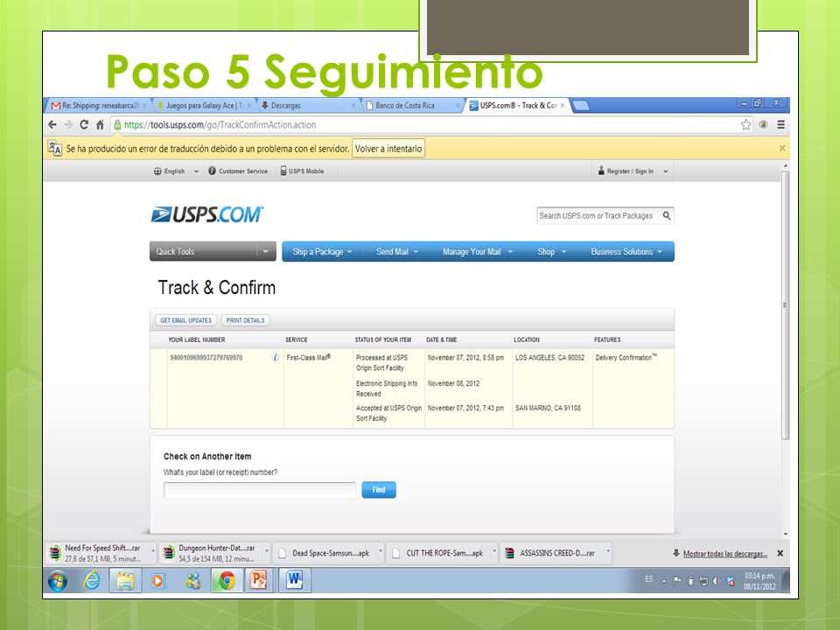Open the Chrome menu hamburger icon
This screenshot has width=840, height=630.
pyautogui.click(x=781, y=125)
